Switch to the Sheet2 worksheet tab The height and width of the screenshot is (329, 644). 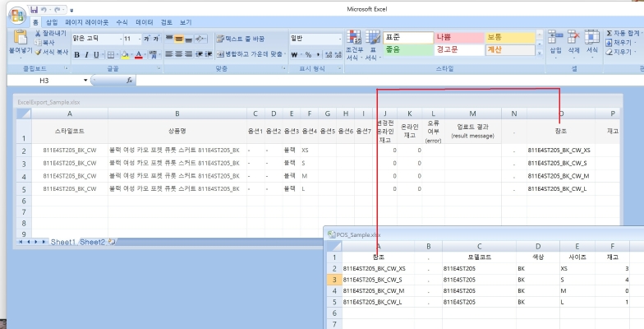(x=91, y=242)
